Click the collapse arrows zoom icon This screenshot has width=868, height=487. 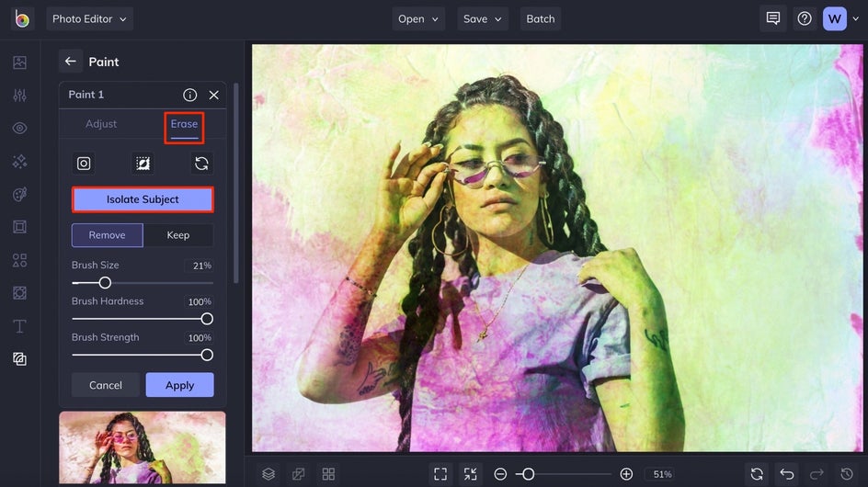471,474
